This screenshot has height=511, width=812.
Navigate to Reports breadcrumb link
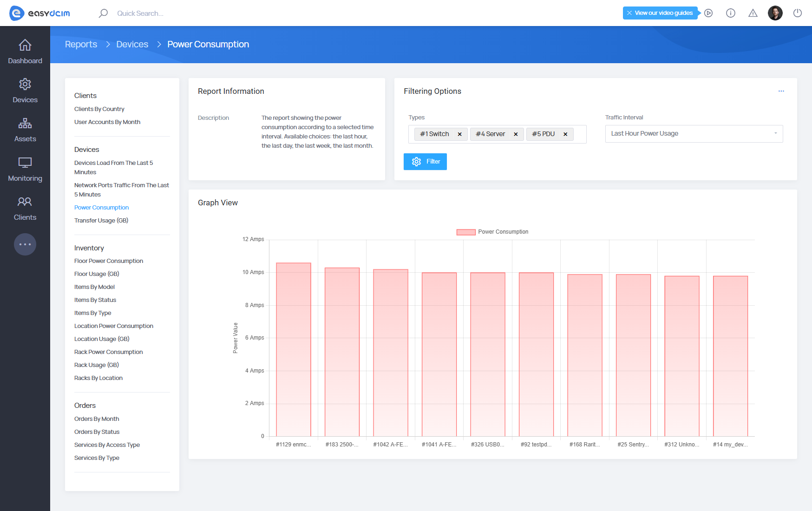click(x=81, y=45)
